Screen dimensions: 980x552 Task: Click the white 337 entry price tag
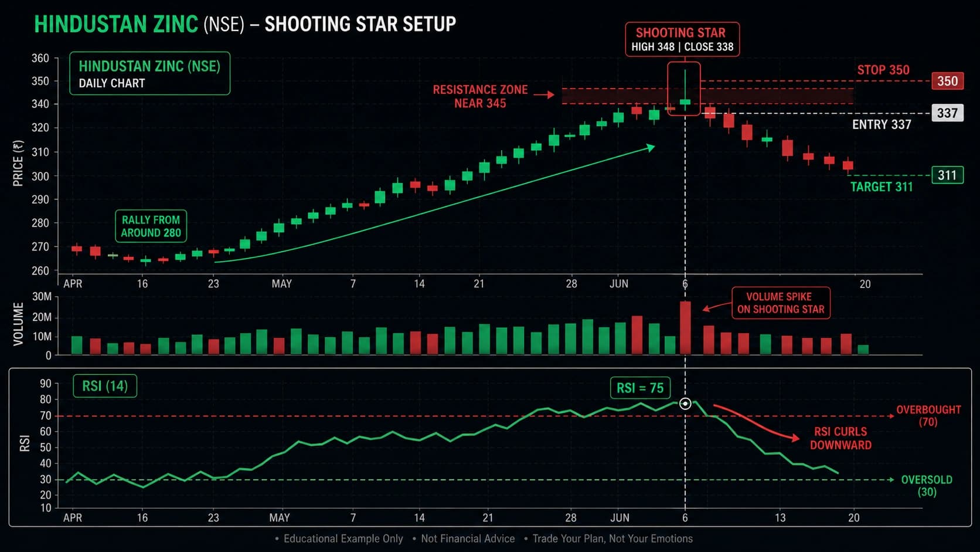pos(947,113)
